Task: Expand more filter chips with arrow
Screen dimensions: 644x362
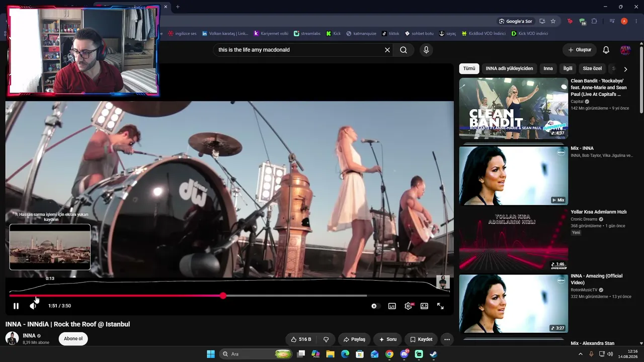Action: (x=625, y=69)
